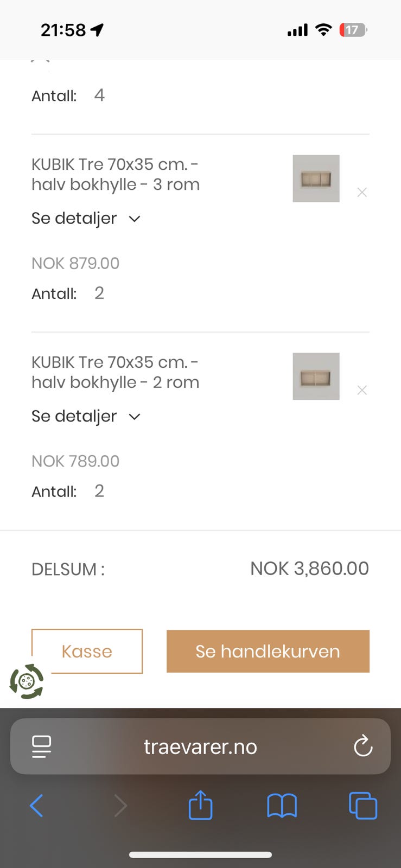The height and width of the screenshot is (868, 401).
Task: Reload the traevarer.no page
Action: tap(363, 746)
